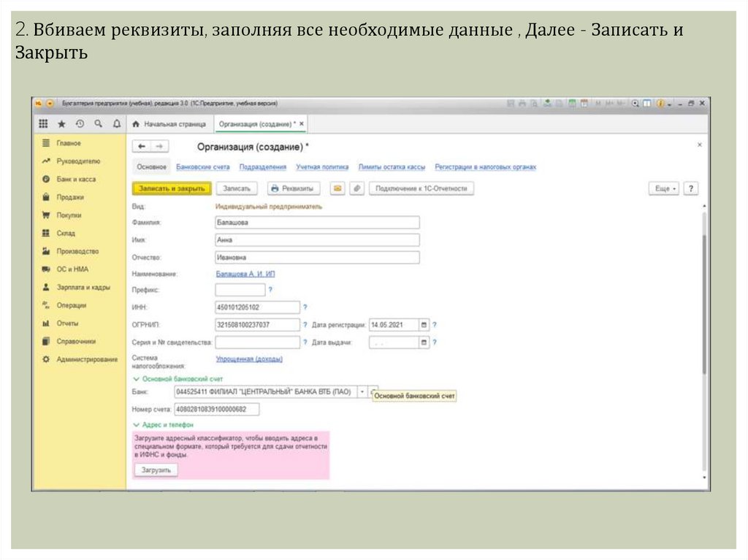Open the History clock icon
The height and width of the screenshot is (560, 748).
point(80,124)
